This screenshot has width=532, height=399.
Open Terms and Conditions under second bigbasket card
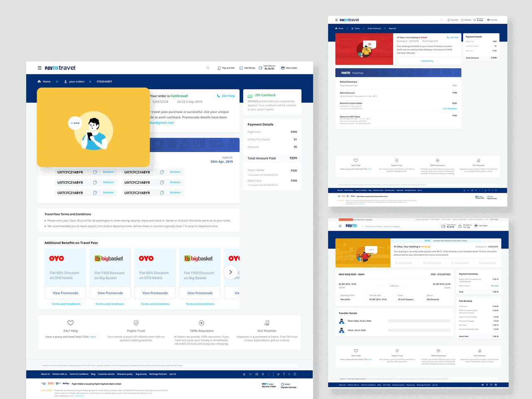pyautogui.click(x=200, y=304)
